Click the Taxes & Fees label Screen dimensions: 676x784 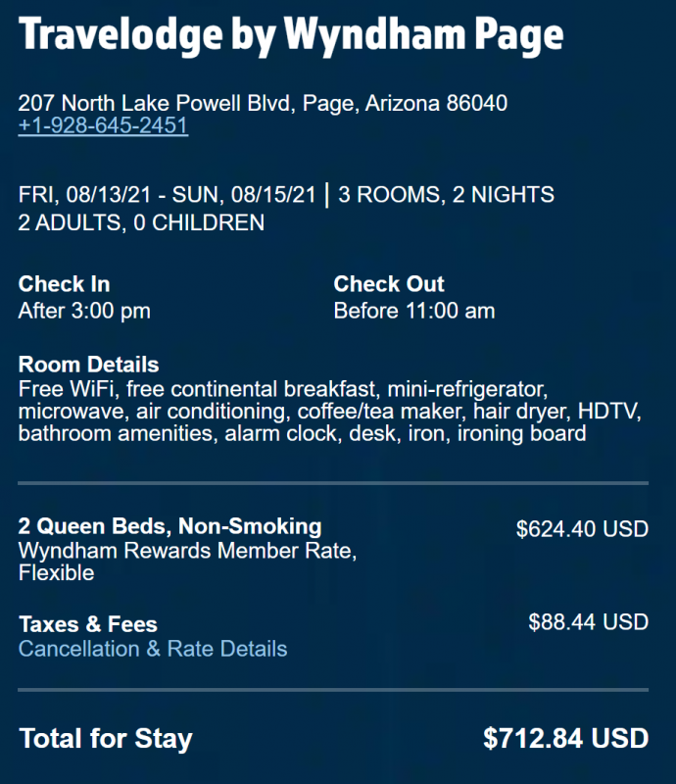87,624
